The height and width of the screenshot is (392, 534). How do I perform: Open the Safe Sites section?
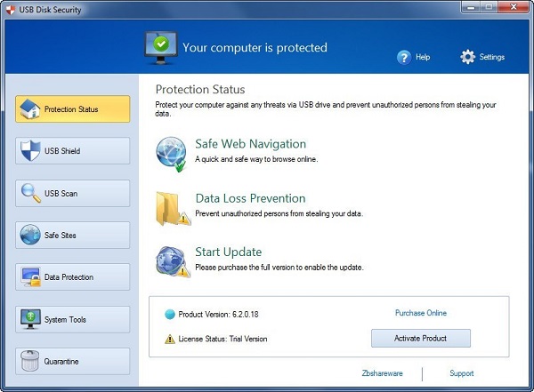(73, 236)
